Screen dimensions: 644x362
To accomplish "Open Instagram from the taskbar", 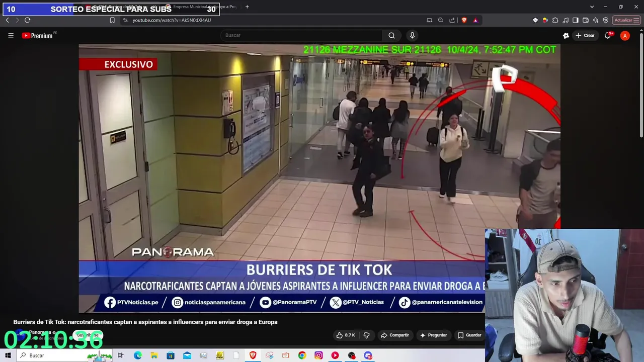I will point(318,355).
